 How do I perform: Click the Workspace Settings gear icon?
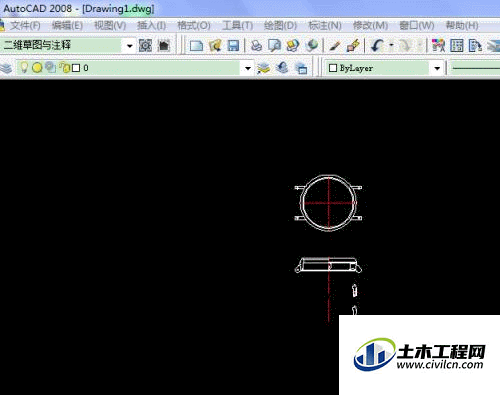145,45
